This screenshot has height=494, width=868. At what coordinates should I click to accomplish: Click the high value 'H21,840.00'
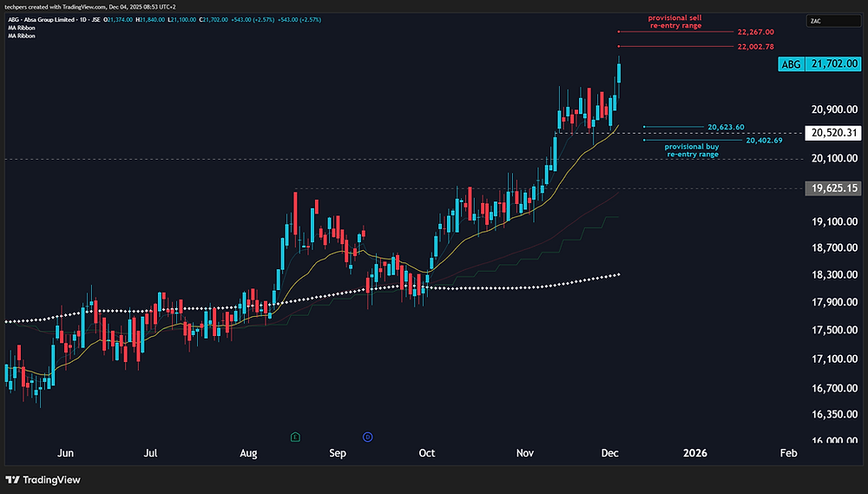152,20
